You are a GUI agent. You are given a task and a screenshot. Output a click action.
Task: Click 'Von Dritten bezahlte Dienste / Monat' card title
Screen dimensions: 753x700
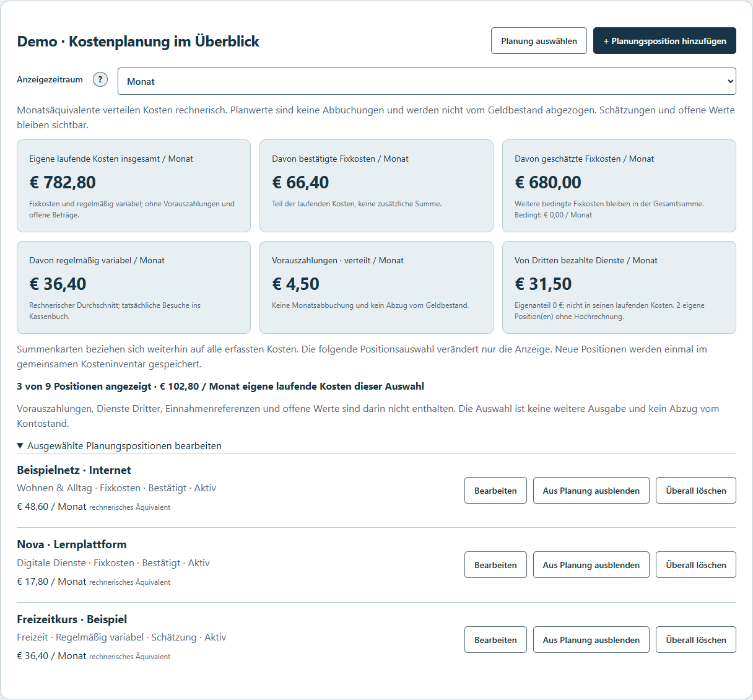(586, 260)
